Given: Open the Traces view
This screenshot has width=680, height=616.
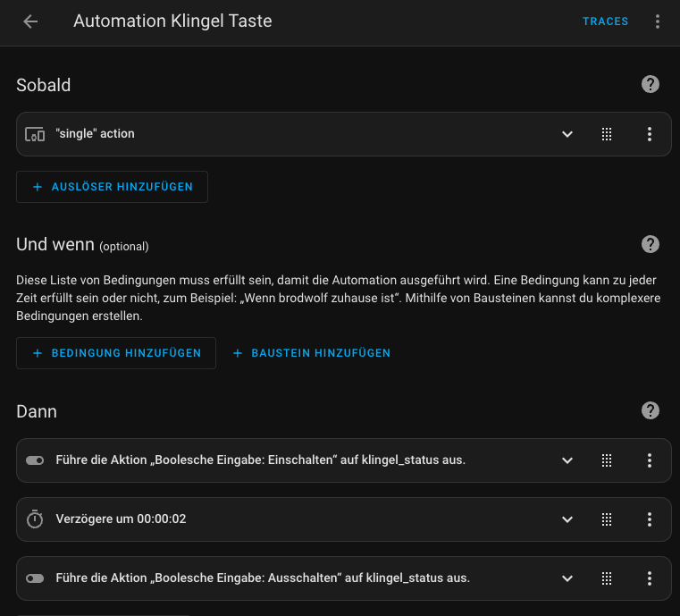Looking at the screenshot, I should tap(605, 21).
